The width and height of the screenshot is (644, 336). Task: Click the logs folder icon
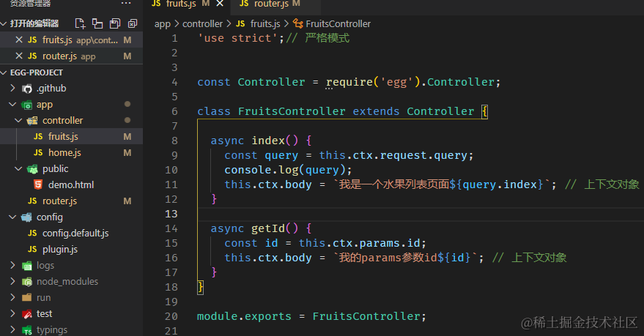[26, 266]
